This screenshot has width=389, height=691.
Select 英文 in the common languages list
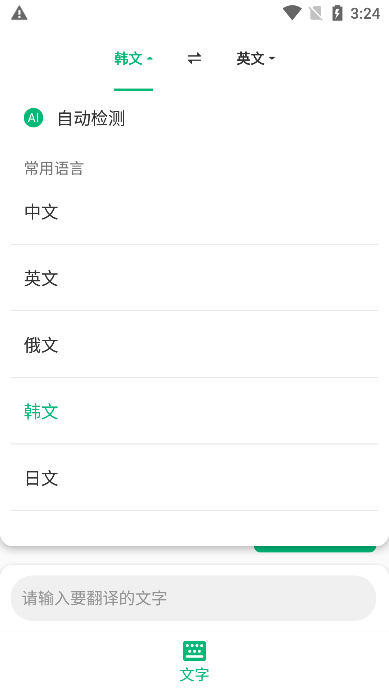pyautogui.click(x=194, y=278)
